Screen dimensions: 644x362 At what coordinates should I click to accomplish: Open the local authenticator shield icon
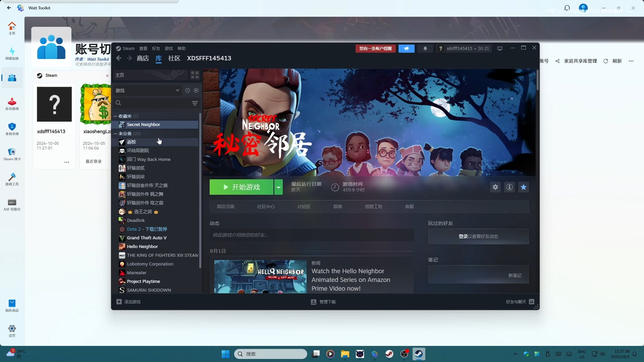[x=12, y=129]
